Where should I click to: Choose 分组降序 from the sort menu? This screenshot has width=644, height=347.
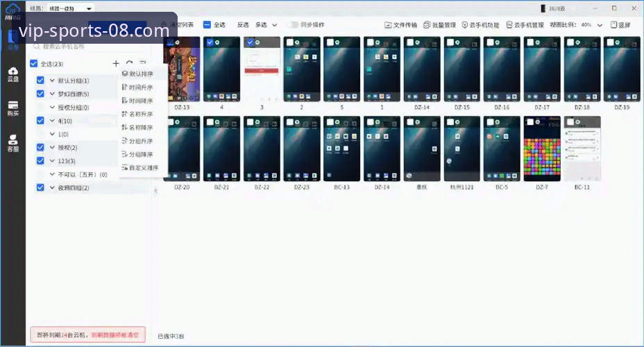142,154
